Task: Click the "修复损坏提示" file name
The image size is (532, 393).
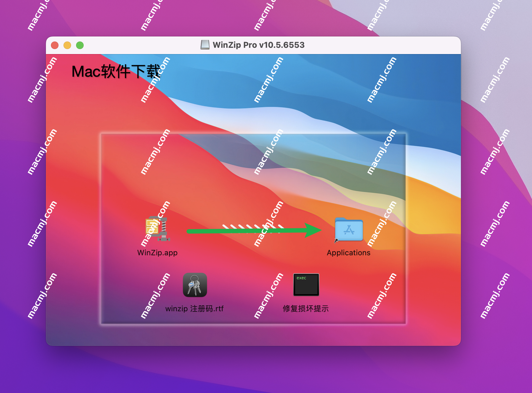Action: pyautogui.click(x=306, y=309)
